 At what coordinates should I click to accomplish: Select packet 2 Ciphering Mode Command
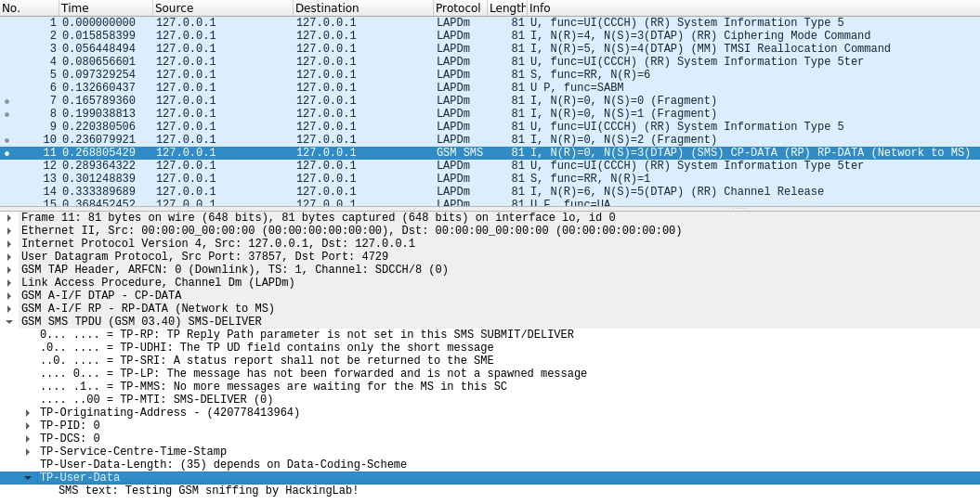(x=490, y=35)
